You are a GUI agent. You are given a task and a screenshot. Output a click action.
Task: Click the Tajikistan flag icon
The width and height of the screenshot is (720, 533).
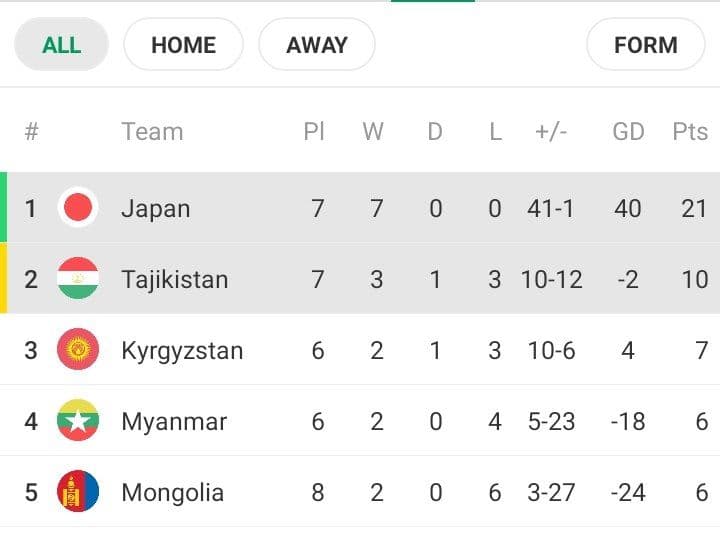pos(78,279)
